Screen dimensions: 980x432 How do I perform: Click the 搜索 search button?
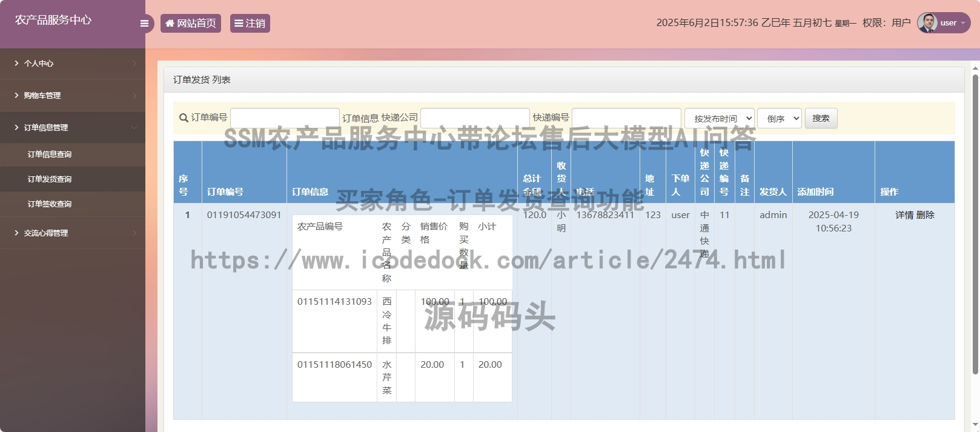click(821, 118)
